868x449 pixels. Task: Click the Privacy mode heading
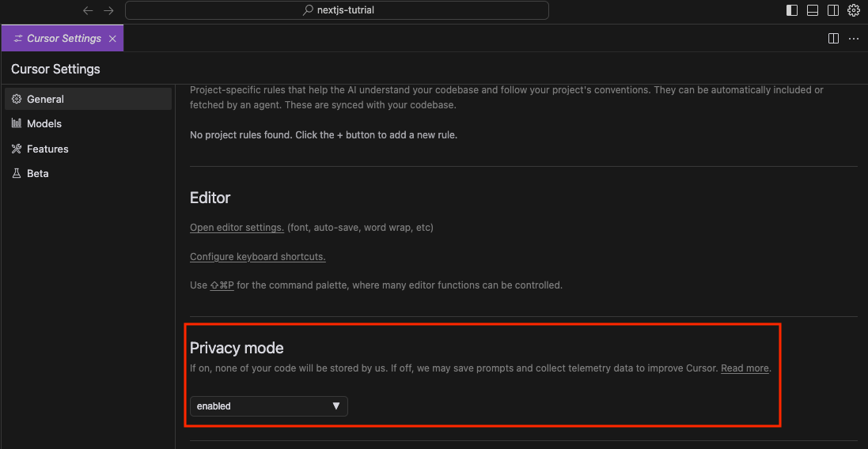point(237,348)
